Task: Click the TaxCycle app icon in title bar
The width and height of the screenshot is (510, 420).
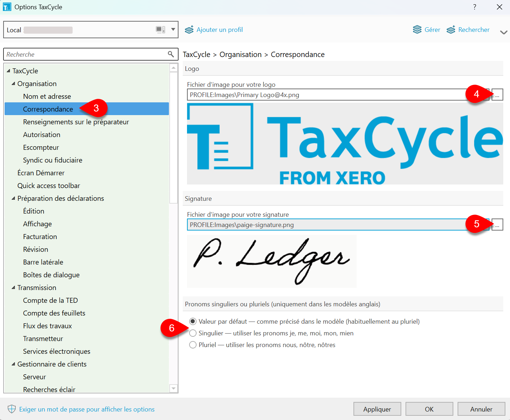Action: point(7,7)
